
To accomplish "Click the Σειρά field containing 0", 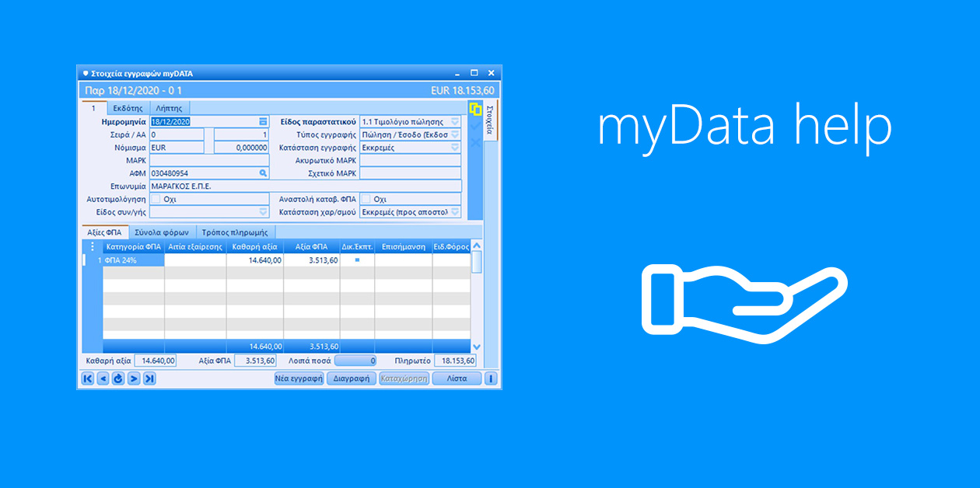I will (177, 134).
